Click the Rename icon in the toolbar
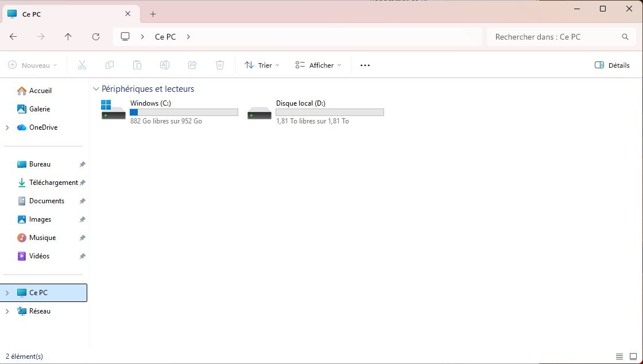This screenshot has height=364, width=643. 164,65
